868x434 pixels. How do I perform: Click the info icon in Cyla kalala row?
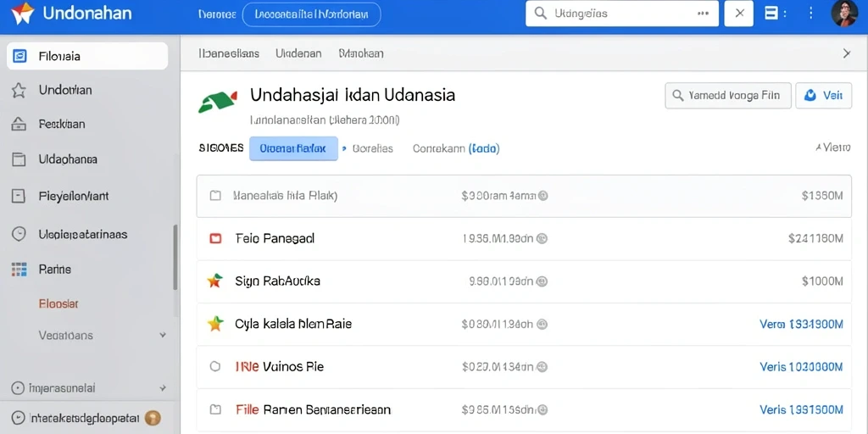point(542,325)
